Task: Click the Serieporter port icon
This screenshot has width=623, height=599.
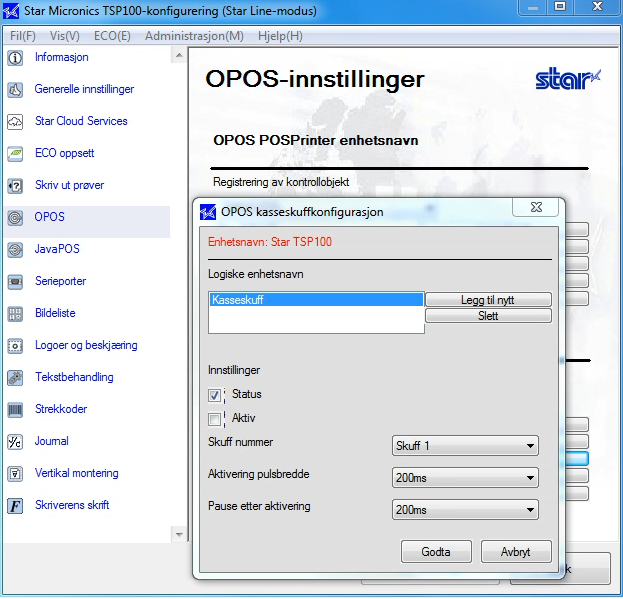Action: [x=15, y=282]
